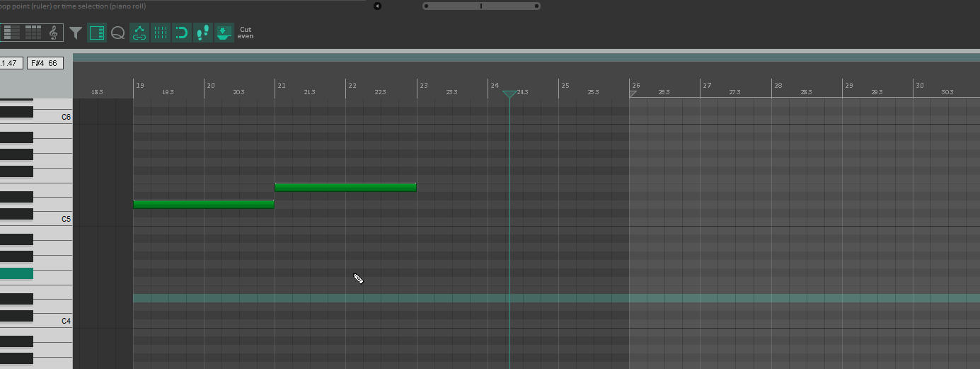Click measure 23 on the ruler
Viewport: 980px width, 369px height.
click(x=424, y=85)
